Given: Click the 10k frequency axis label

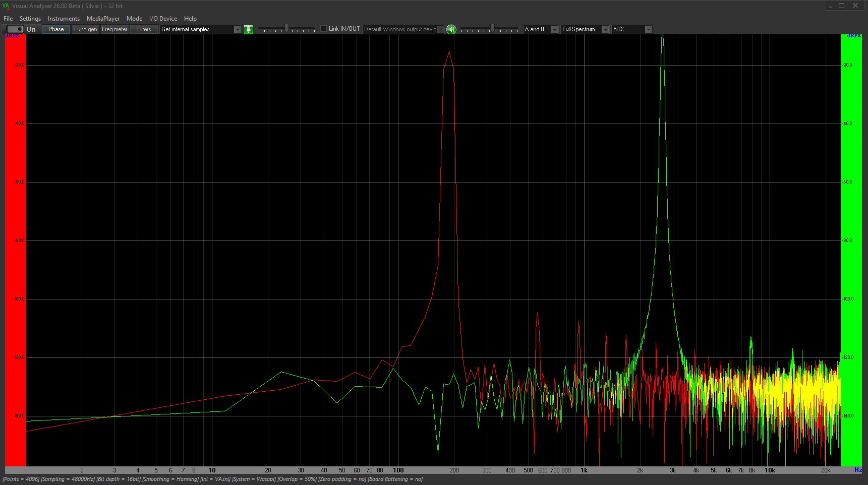Looking at the screenshot, I should coord(770,470).
